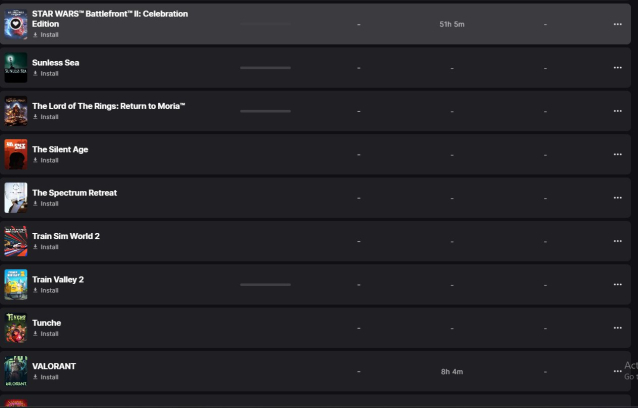Click the Sunless Sea progress bar
Screen dimensions: 638x408
click(265, 68)
